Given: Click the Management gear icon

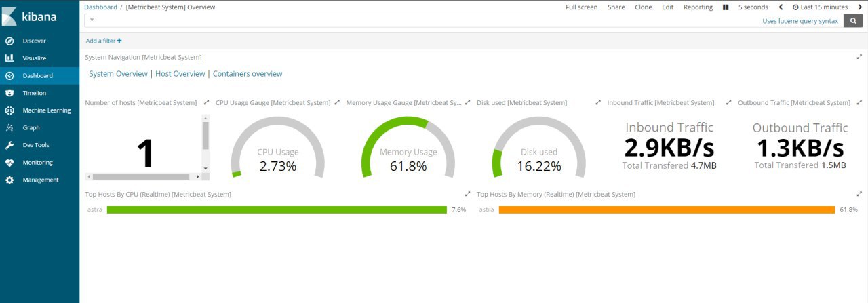Looking at the screenshot, I should point(9,180).
